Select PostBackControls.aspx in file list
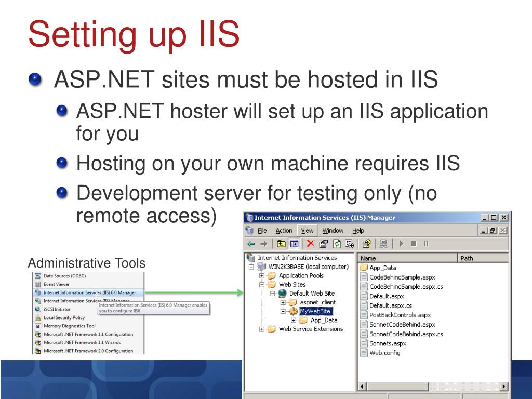This screenshot has height=399, width=532. [x=400, y=315]
